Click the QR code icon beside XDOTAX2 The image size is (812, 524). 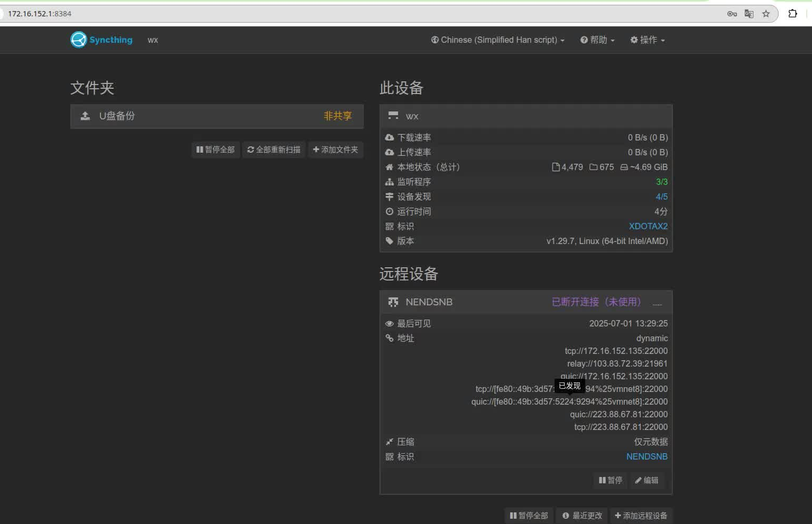pyautogui.click(x=390, y=226)
